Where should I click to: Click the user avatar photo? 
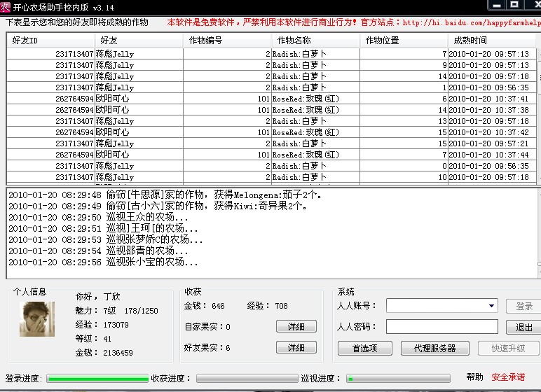[x=38, y=319]
